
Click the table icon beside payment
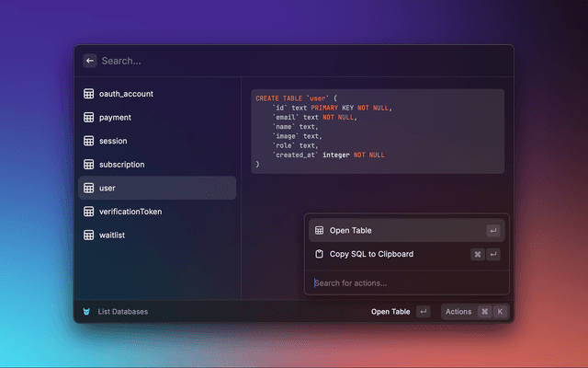tap(89, 118)
